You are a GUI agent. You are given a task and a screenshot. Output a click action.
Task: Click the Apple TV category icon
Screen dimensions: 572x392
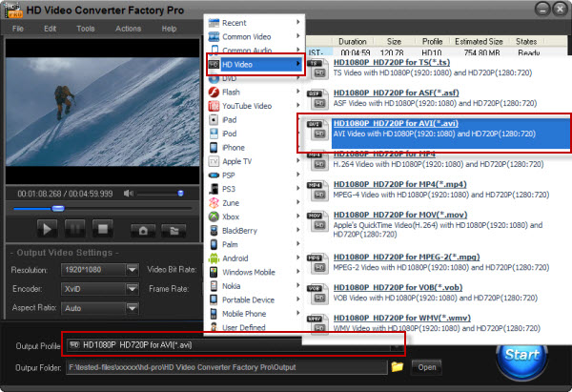pos(214,161)
